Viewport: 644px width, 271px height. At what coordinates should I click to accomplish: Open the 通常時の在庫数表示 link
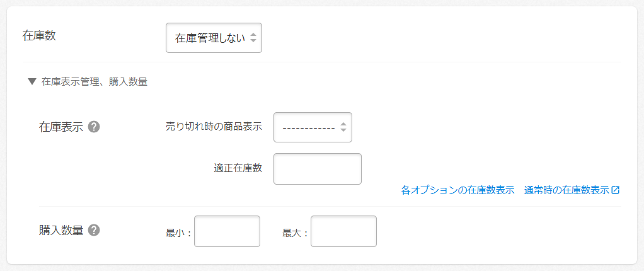tap(566, 190)
